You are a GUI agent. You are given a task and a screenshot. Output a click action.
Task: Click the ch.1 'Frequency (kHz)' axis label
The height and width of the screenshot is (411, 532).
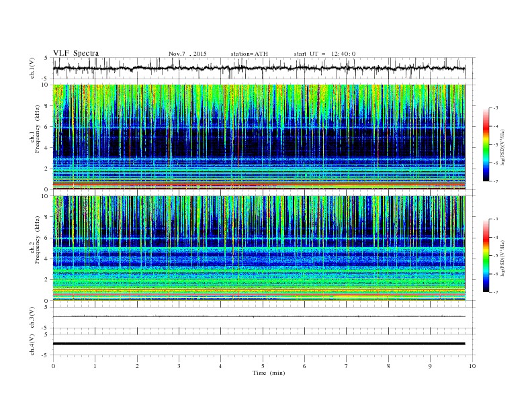click(38, 129)
